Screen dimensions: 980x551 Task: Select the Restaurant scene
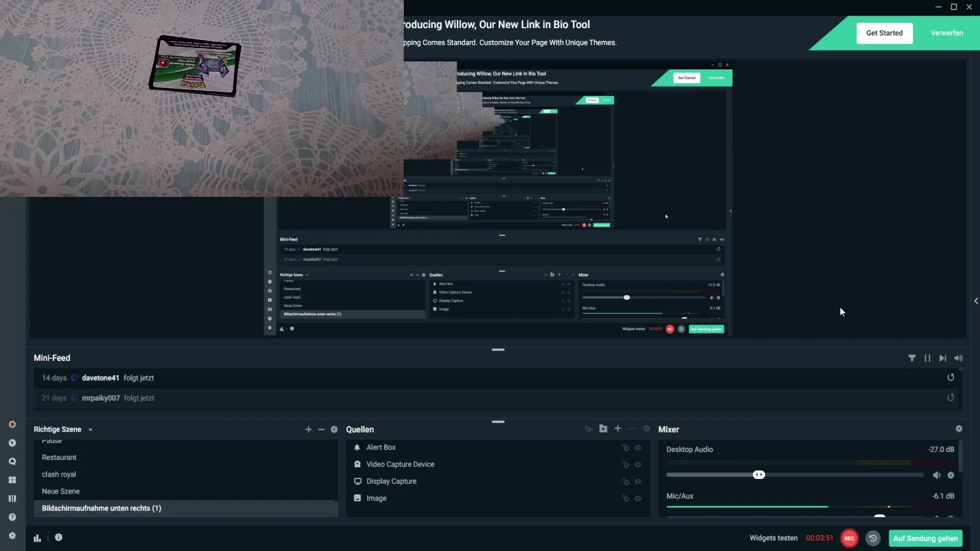(x=186, y=458)
